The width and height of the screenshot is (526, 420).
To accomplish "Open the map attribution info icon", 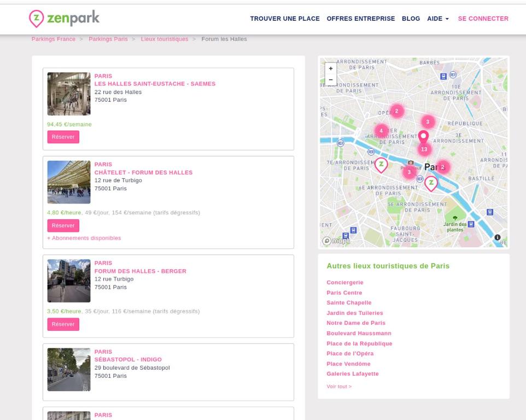I will click(497, 237).
